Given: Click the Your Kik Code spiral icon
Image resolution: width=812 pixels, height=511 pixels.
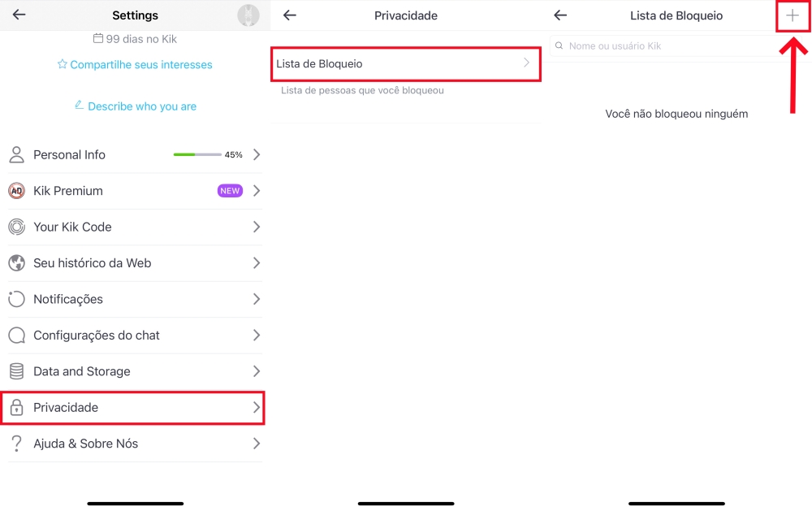Looking at the screenshot, I should [17, 227].
